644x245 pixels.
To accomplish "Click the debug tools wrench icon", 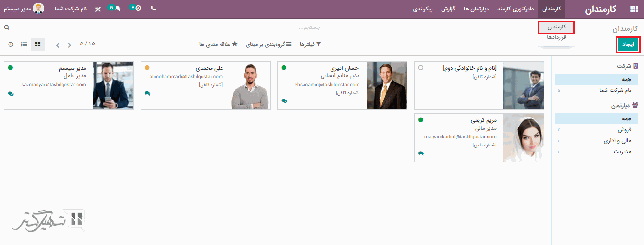I will click(98, 9).
